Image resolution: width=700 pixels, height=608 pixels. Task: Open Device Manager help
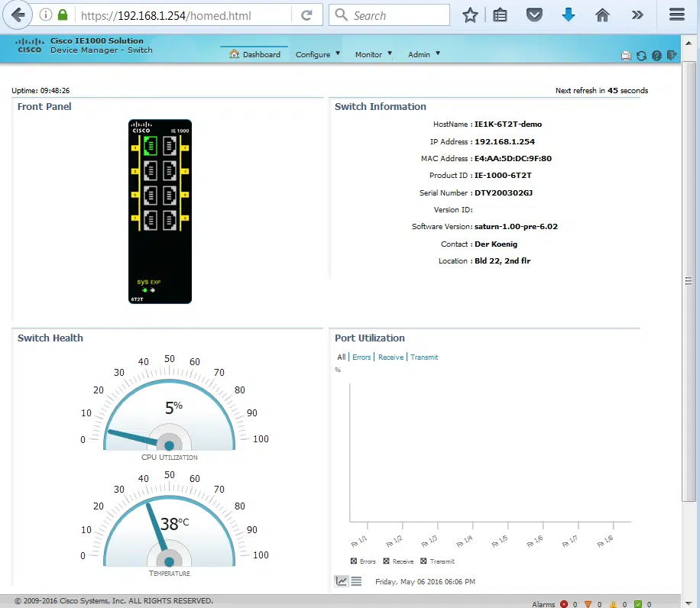(656, 56)
